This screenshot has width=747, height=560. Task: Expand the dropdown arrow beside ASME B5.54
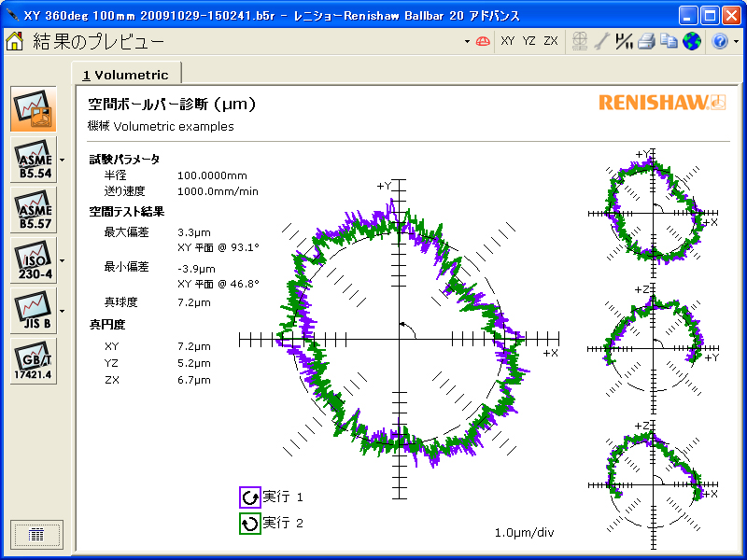click(62, 160)
